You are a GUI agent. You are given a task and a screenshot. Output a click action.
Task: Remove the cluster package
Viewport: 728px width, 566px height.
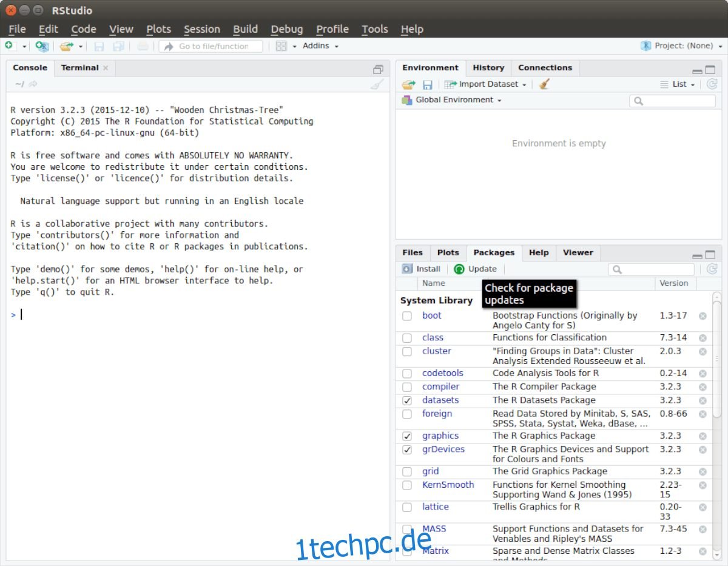[x=703, y=351]
